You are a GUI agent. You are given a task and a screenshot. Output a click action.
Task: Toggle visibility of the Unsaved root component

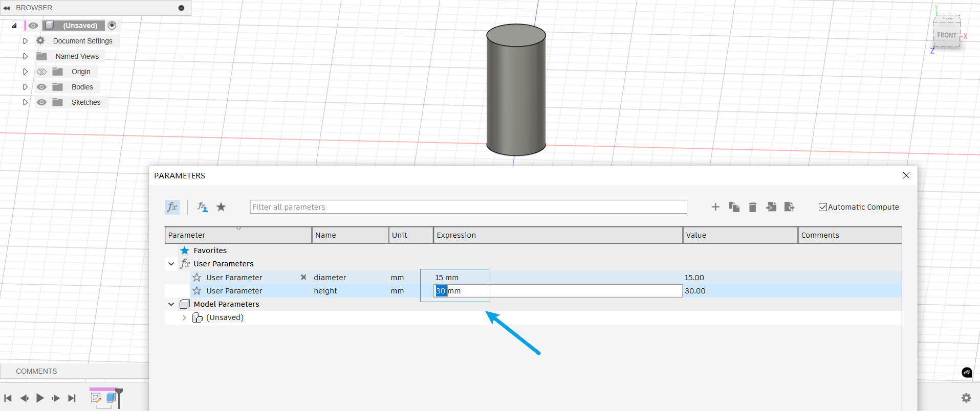(x=33, y=26)
